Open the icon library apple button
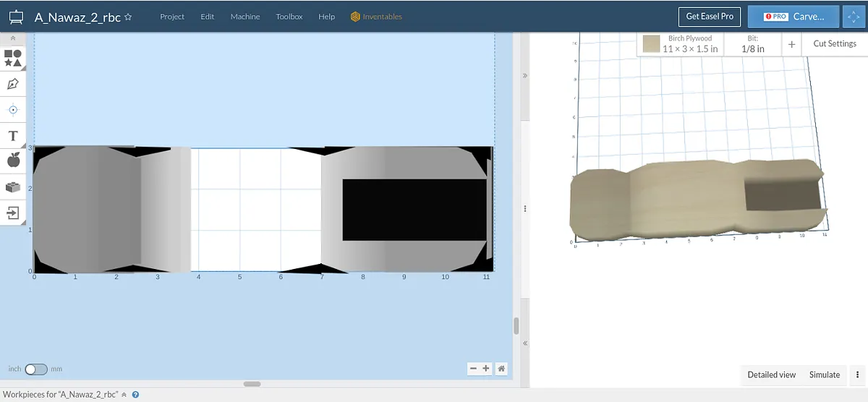 (13, 161)
